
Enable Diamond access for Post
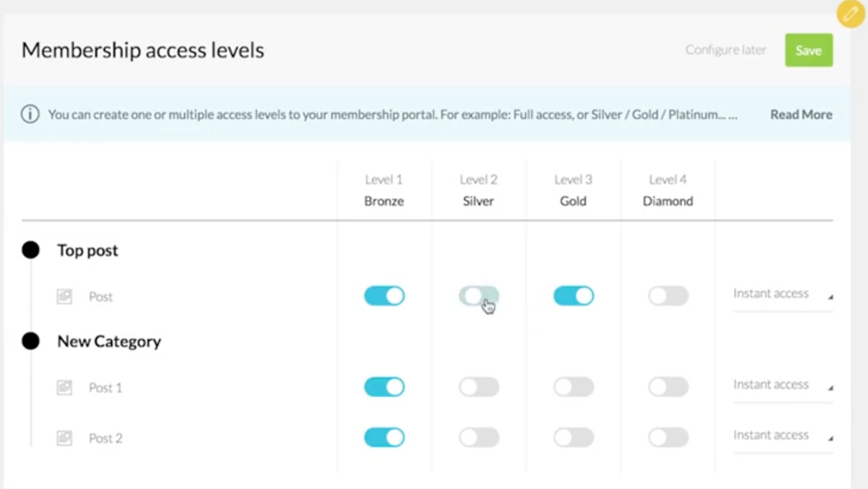pyautogui.click(x=668, y=296)
